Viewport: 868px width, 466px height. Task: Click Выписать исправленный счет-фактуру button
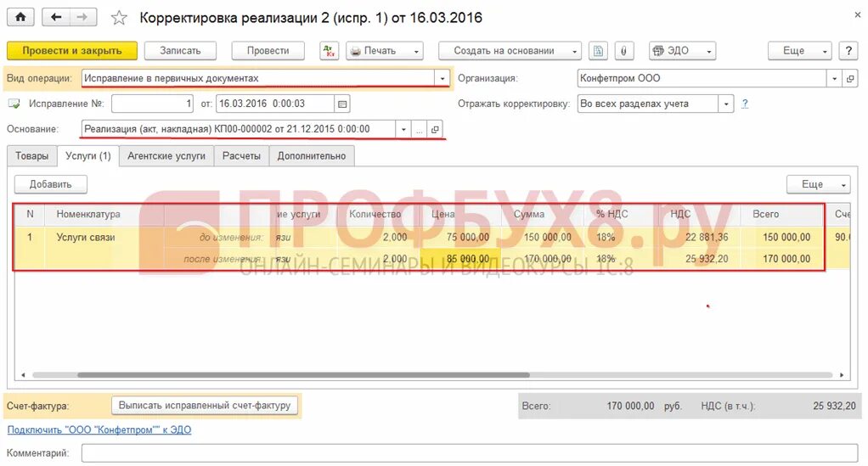205,405
